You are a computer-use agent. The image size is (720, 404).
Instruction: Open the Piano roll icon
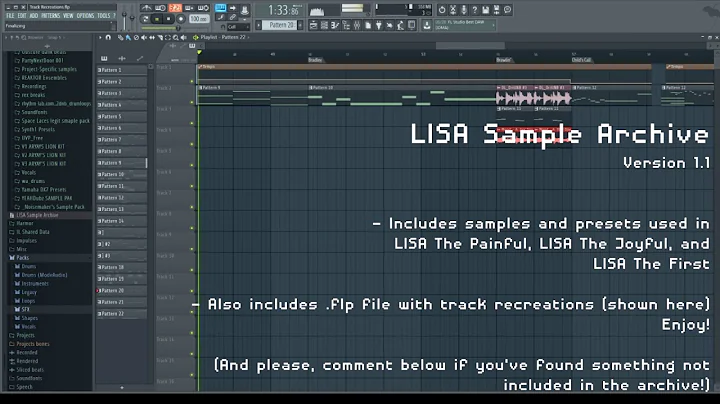pyautogui.click(x=335, y=25)
